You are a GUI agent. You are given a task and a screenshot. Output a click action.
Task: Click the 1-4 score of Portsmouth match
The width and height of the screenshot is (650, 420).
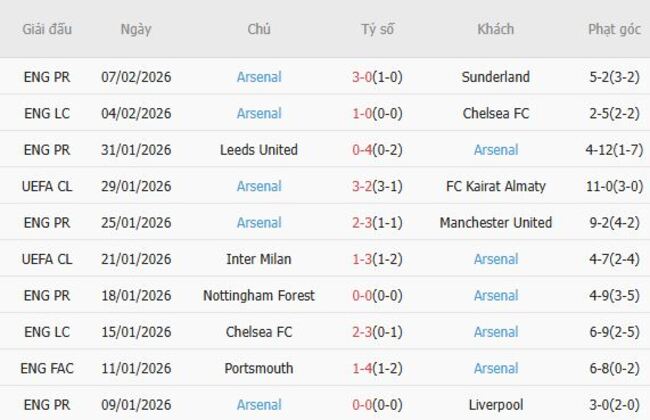364,369
